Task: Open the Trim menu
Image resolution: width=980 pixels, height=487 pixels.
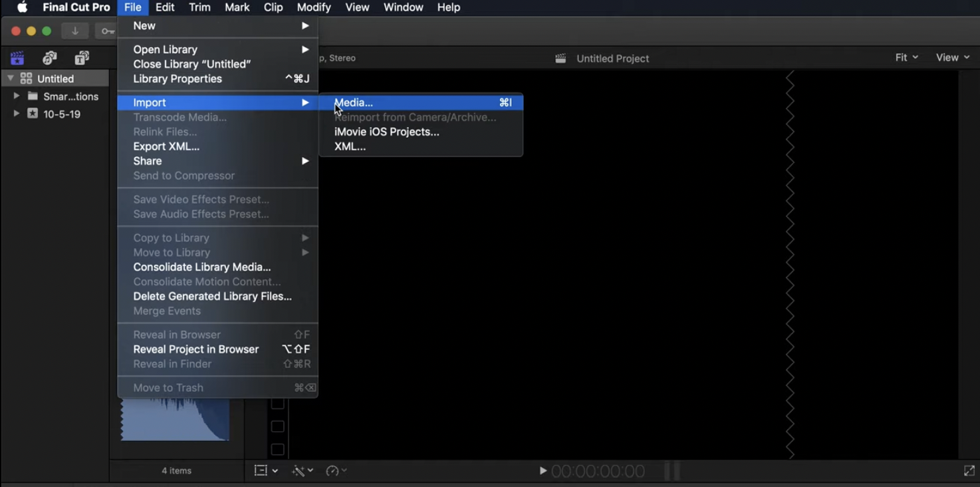Action: point(199,7)
